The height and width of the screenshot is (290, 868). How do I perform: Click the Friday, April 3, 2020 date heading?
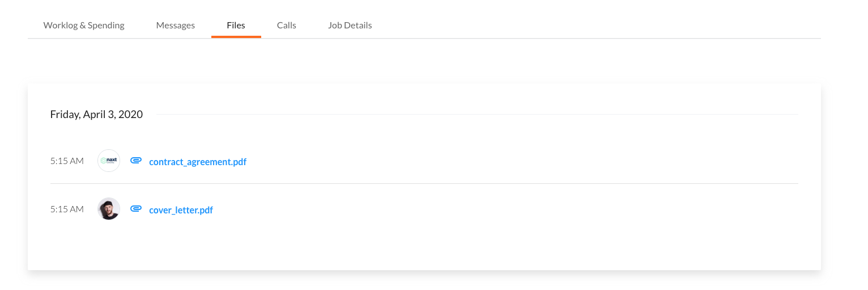[x=96, y=114]
